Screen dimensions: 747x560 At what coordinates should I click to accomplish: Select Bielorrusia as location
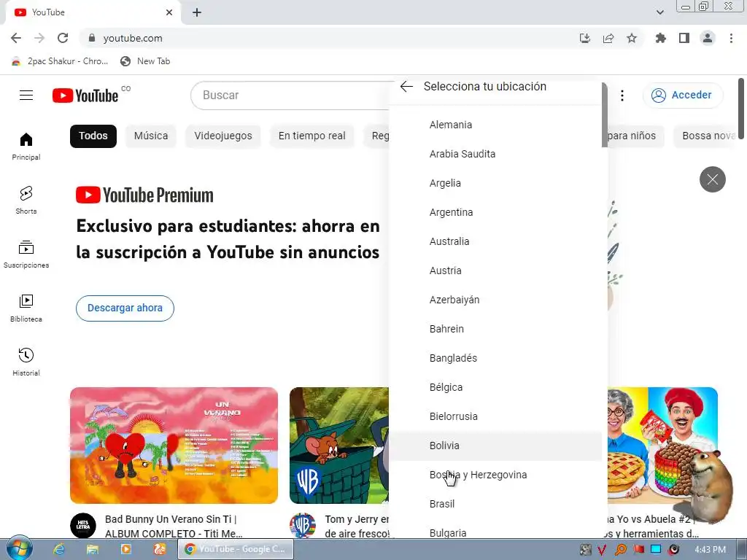(x=495, y=416)
